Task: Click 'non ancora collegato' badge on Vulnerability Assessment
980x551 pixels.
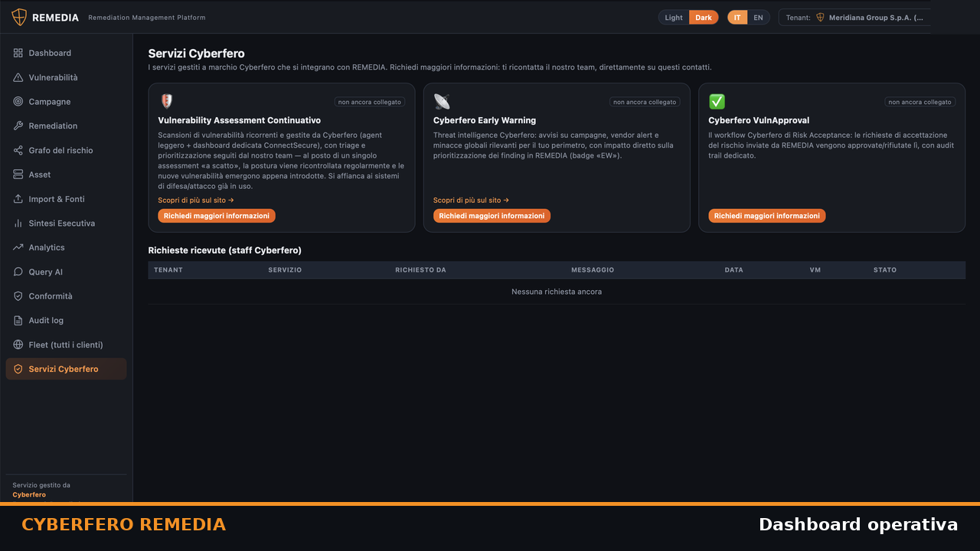Action: point(370,102)
